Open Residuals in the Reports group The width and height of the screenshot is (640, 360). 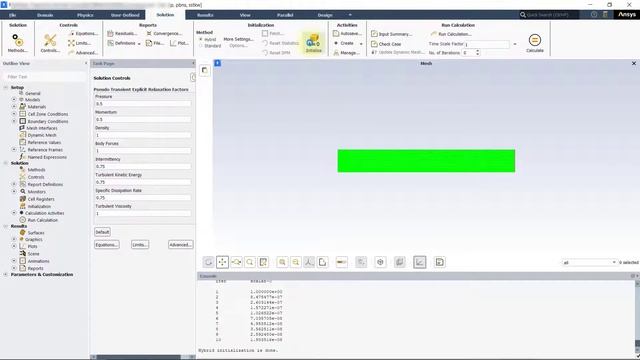(x=122, y=33)
